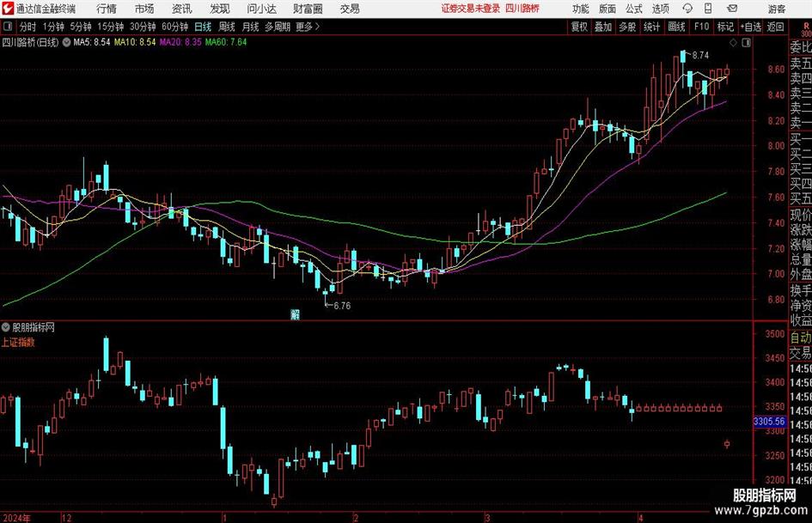
Task: Click the 上证指数 sub-chart label
Action: pyautogui.click(x=17, y=342)
